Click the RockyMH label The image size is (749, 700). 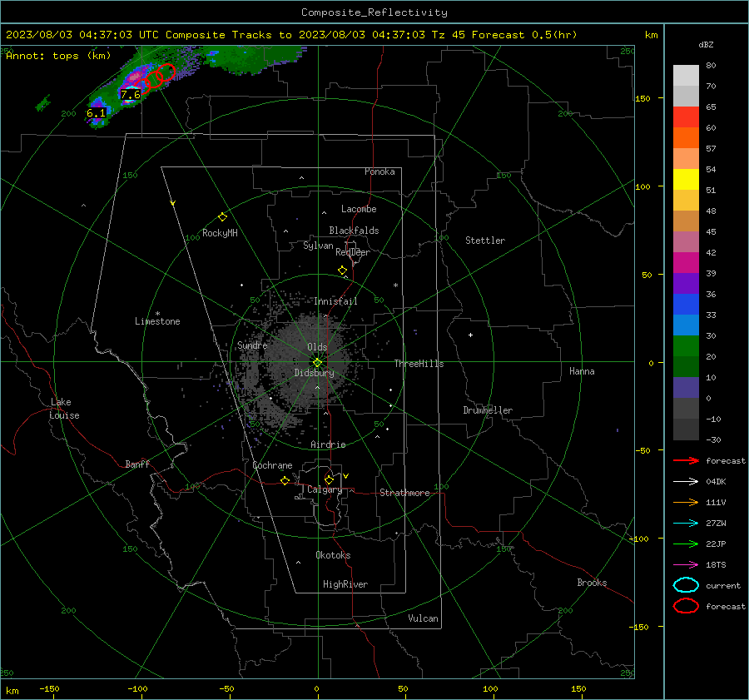pos(220,233)
